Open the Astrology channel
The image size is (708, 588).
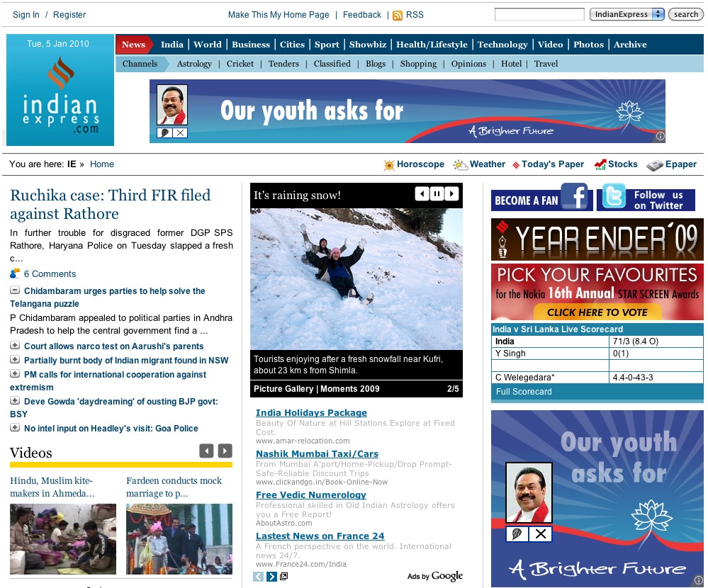[194, 64]
